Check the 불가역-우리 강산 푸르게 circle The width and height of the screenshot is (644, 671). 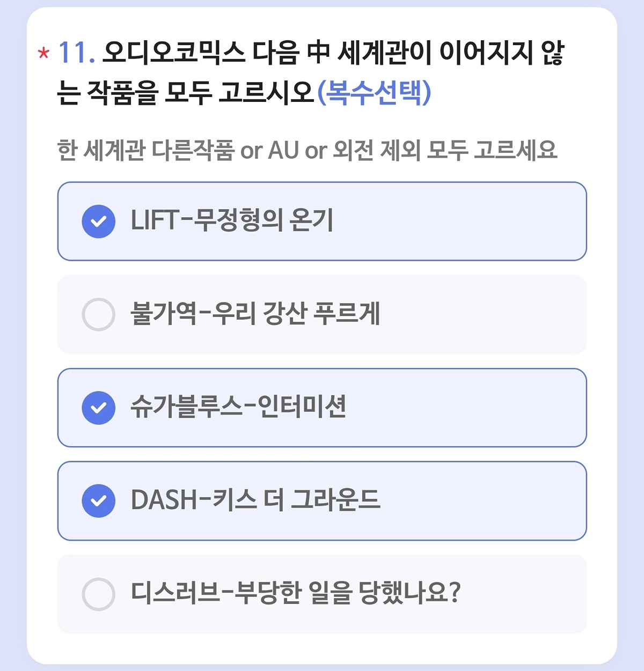pos(98,314)
